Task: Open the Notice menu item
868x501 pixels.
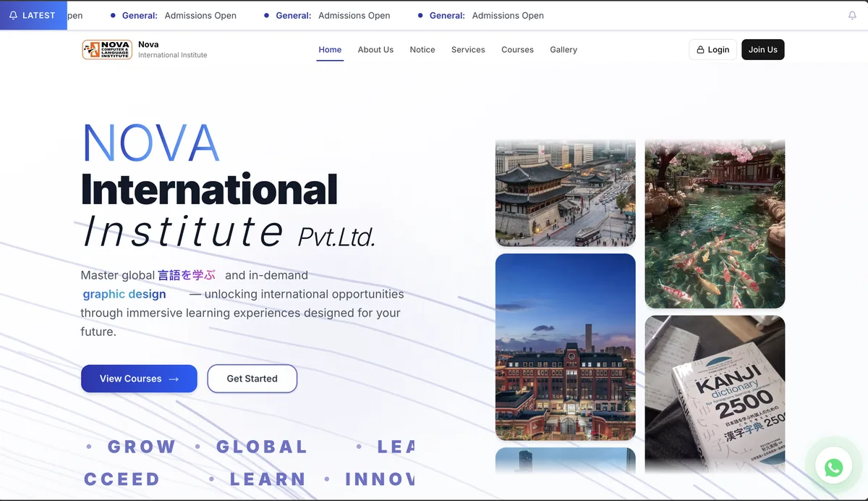Action: (422, 50)
